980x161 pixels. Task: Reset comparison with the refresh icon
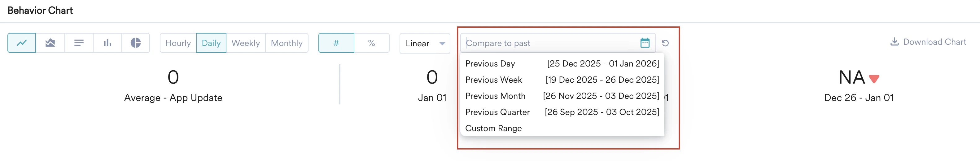click(665, 43)
